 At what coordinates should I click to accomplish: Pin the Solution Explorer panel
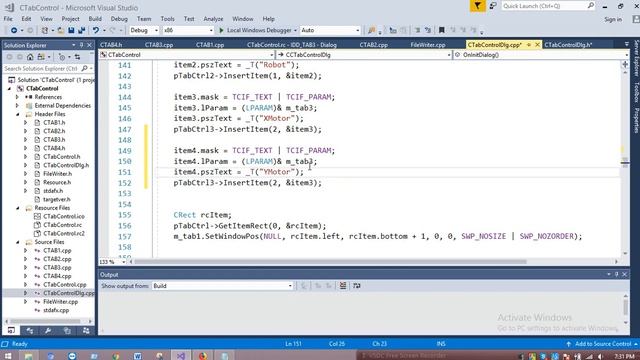[x=81, y=45]
